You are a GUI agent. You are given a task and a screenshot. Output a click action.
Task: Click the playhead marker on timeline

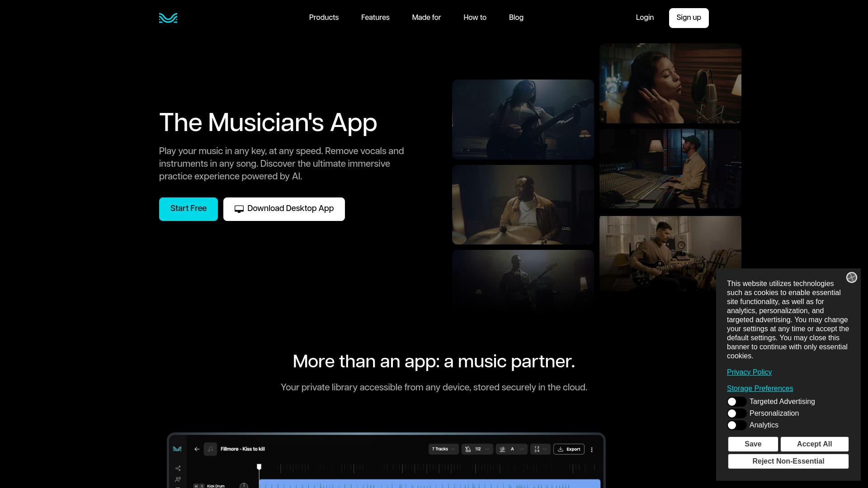click(259, 467)
